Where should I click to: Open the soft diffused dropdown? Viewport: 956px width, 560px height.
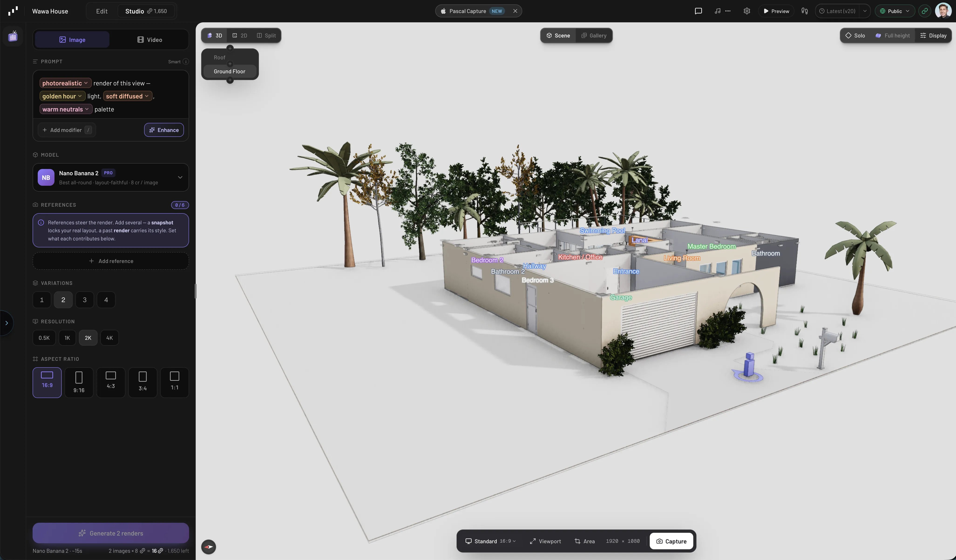(127, 96)
